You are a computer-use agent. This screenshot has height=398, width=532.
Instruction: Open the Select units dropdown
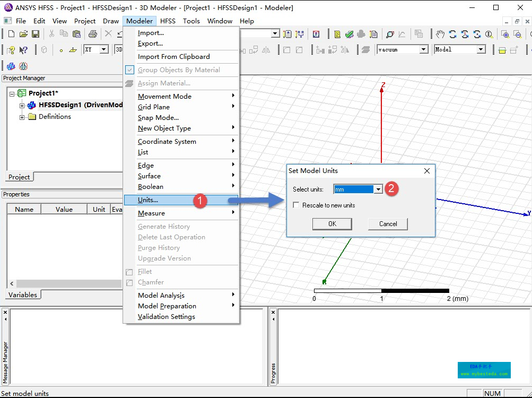[x=378, y=189]
